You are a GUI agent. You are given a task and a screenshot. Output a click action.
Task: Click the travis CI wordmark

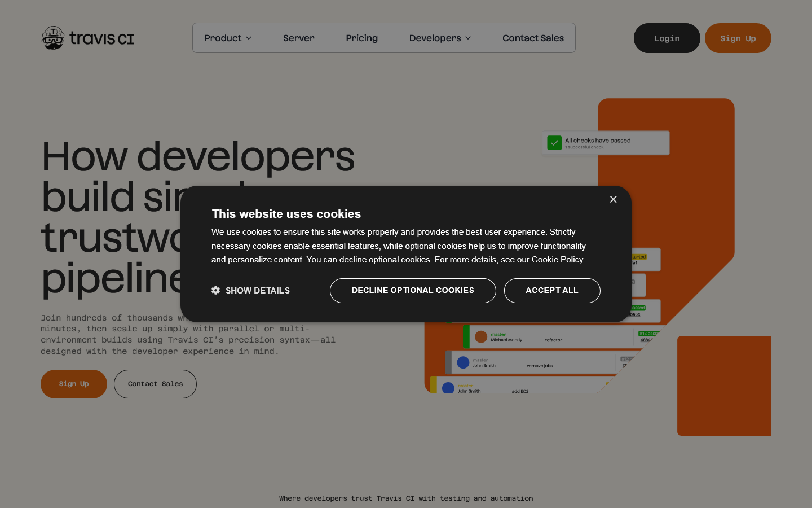click(102, 38)
